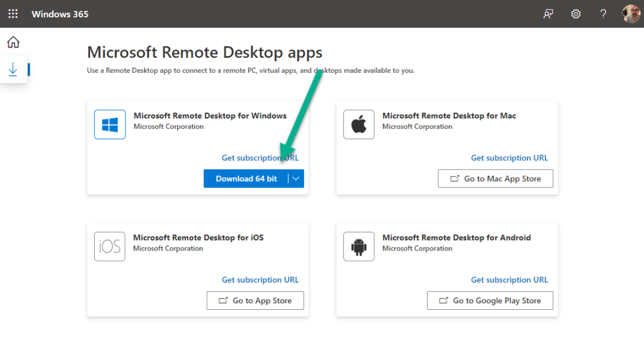Go to Home in the sidebar

point(13,42)
